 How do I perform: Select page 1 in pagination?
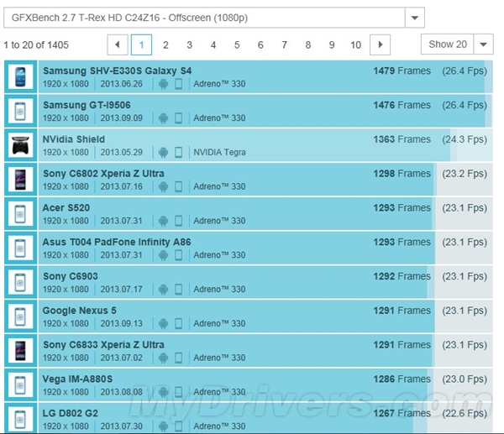point(141,44)
